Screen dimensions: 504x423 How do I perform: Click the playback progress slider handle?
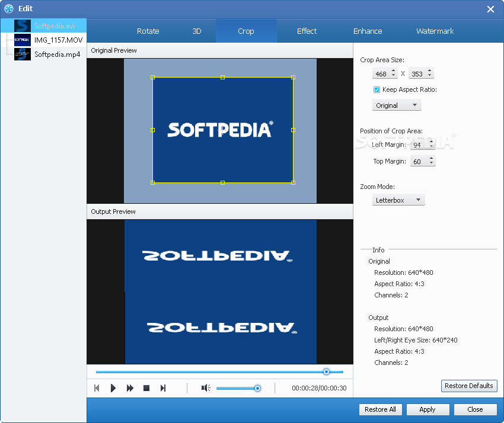point(326,371)
